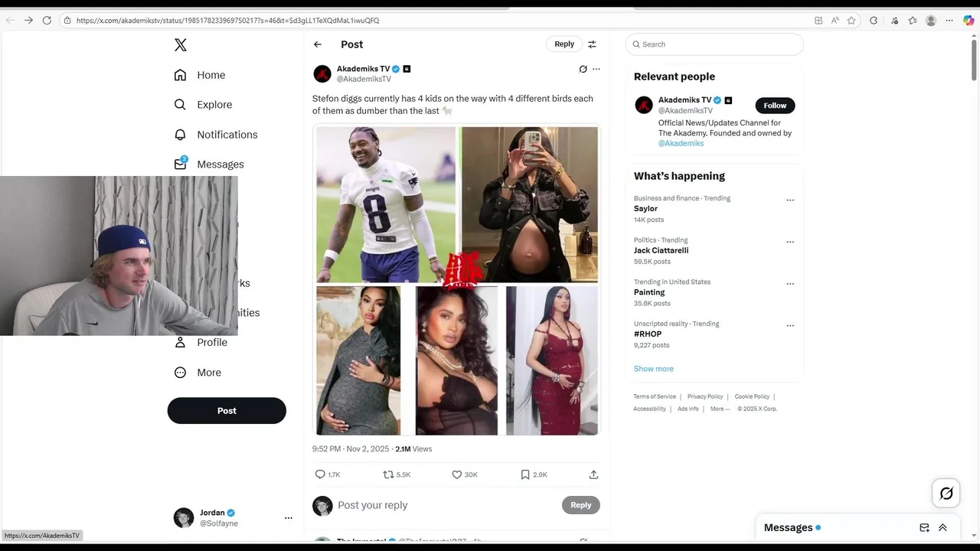Open three-dot menu on the post
The height and width of the screenshot is (551, 980).
click(x=596, y=69)
